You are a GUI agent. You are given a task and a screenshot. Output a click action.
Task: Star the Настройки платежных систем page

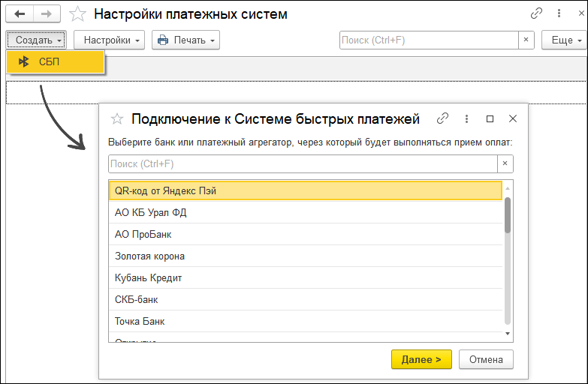[77, 13]
